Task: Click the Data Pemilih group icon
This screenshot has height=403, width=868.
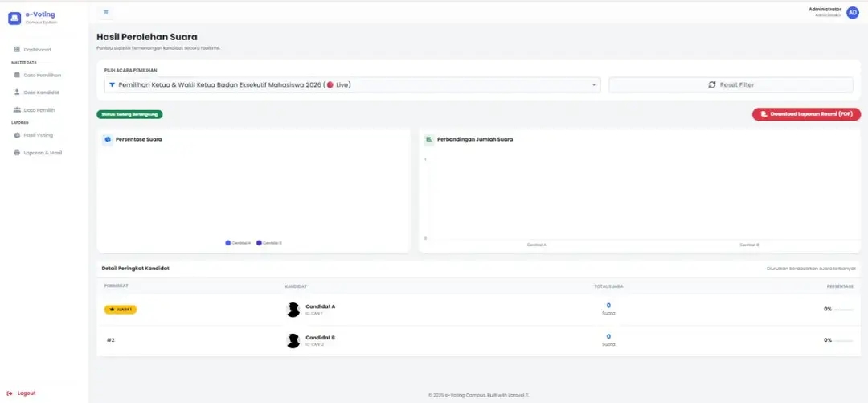Action: (x=17, y=109)
